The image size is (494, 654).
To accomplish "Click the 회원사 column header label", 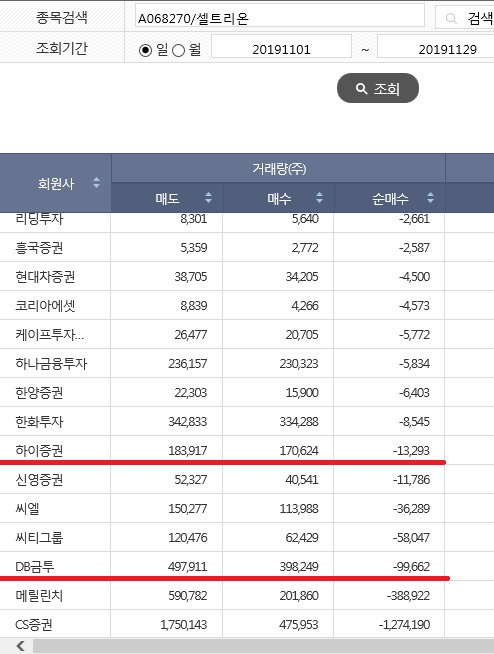I will [x=56, y=184].
